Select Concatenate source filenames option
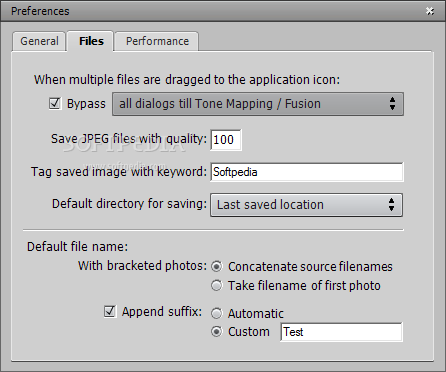This screenshot has height=372, width=446. click(x=217, y=266)
